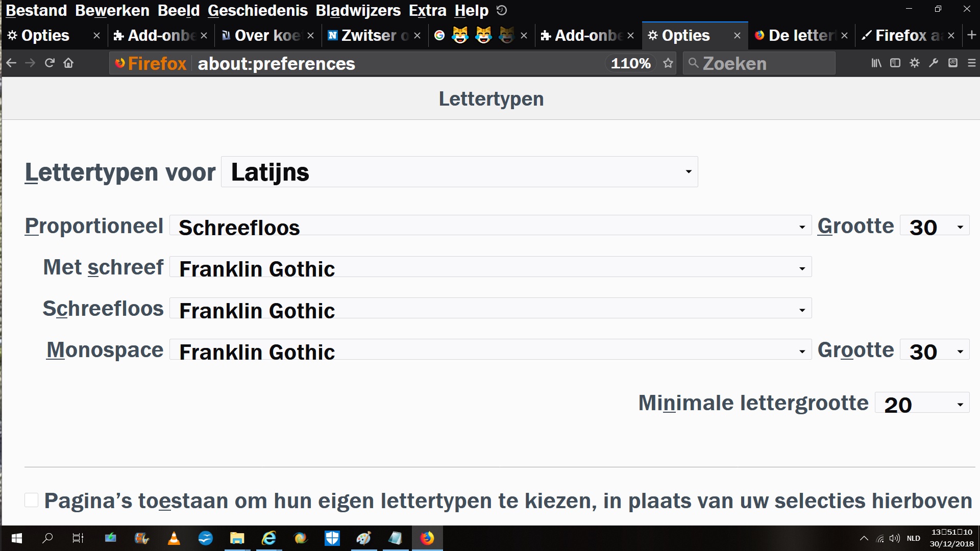Screen dimensions: 980x551
Task: Open the hamburger application menu
Action: tap(972, 63)
